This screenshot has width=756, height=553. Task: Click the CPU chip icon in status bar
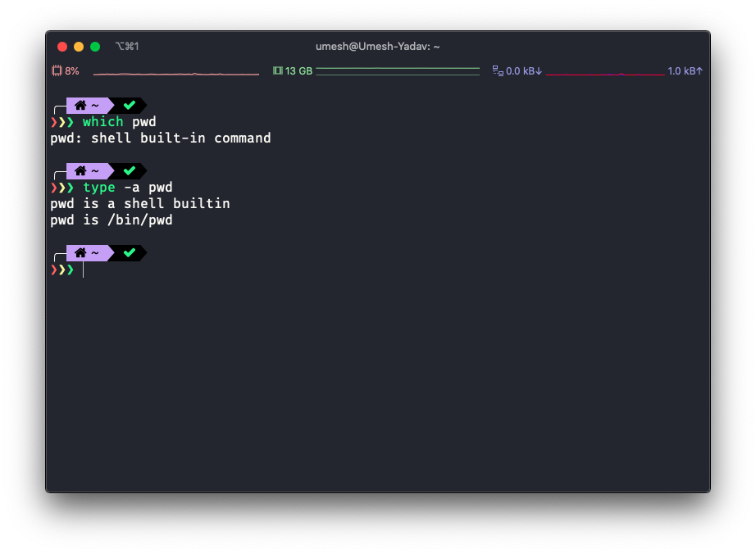[57, 71]
